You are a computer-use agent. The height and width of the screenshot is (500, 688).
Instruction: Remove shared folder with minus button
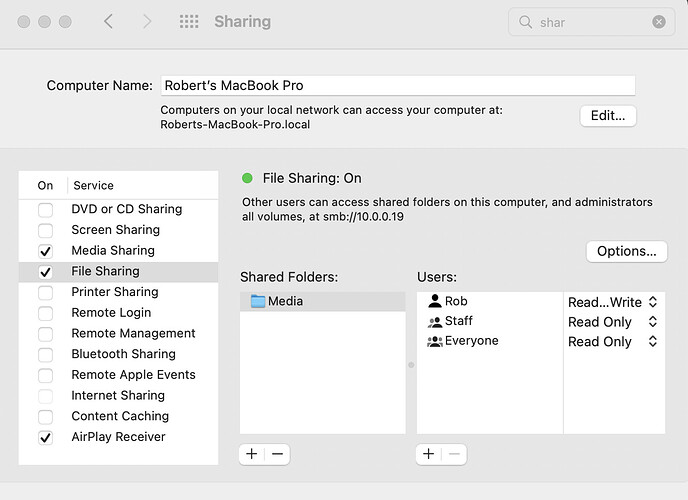click(x=277, y=454)
